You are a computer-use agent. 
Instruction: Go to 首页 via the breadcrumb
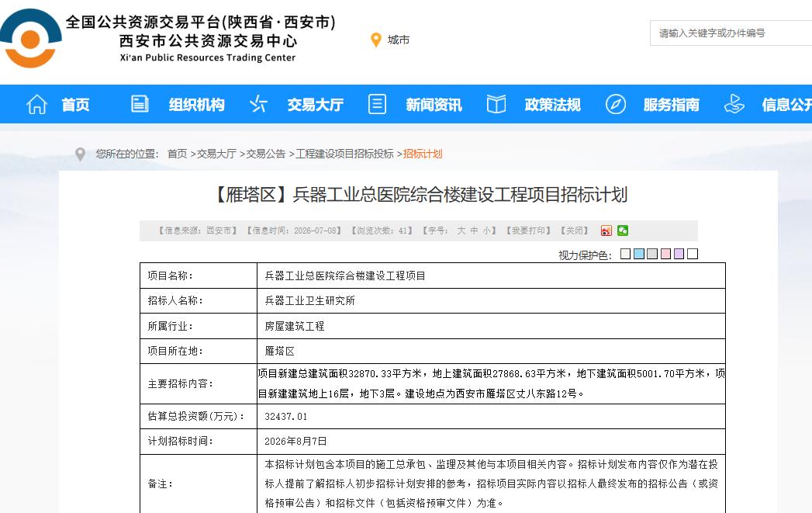pos(177,154)
